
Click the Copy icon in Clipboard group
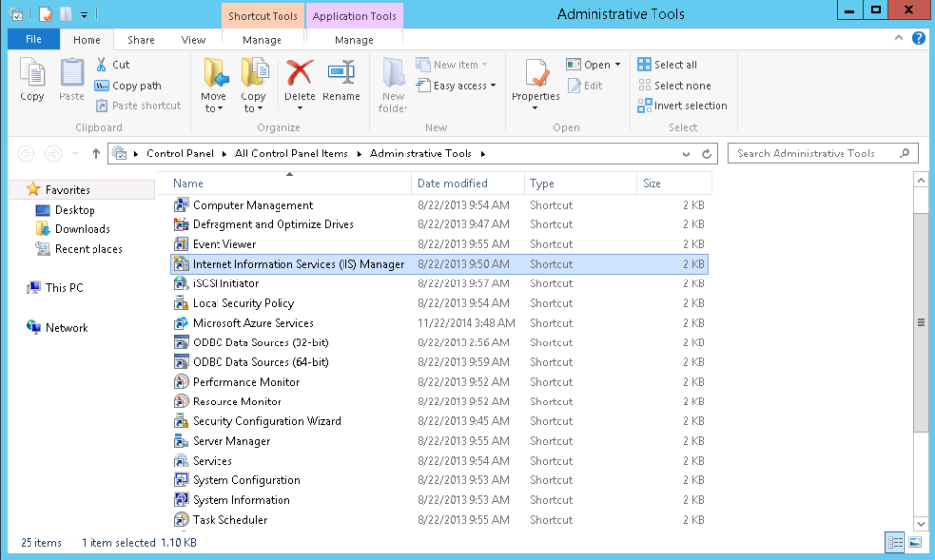(32, 73)
